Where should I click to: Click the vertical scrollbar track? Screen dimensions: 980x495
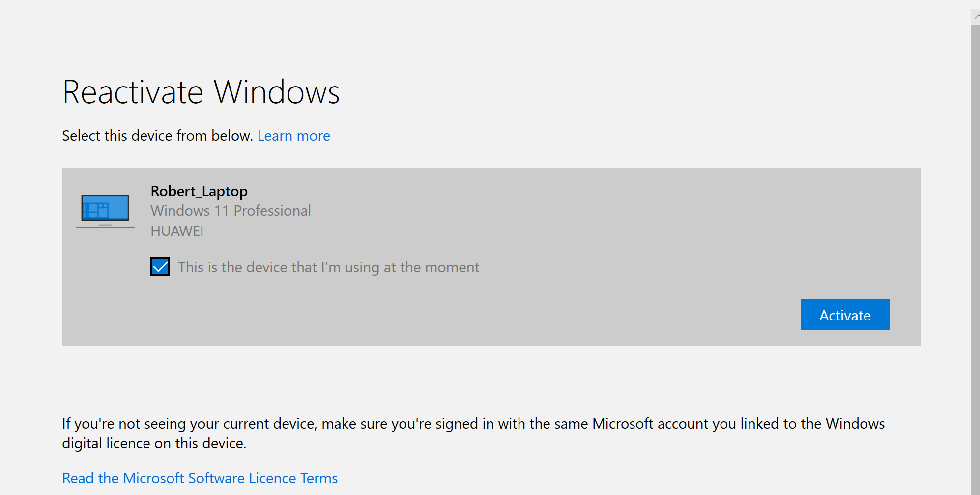pyautogui.click(x=975, y=260)
